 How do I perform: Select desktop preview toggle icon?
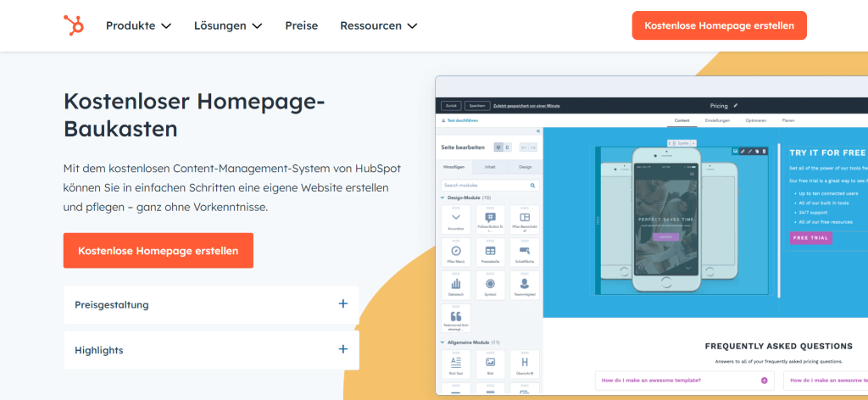pyautogui.click(x=498, y=147)
